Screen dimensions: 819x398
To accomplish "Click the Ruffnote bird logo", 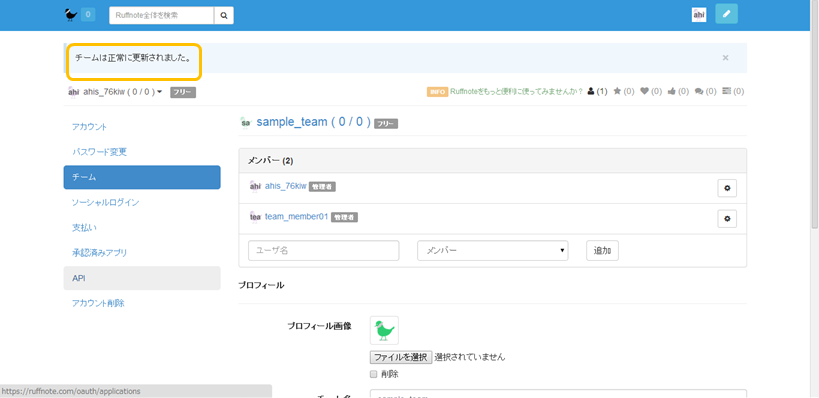I will coord(71,15).
